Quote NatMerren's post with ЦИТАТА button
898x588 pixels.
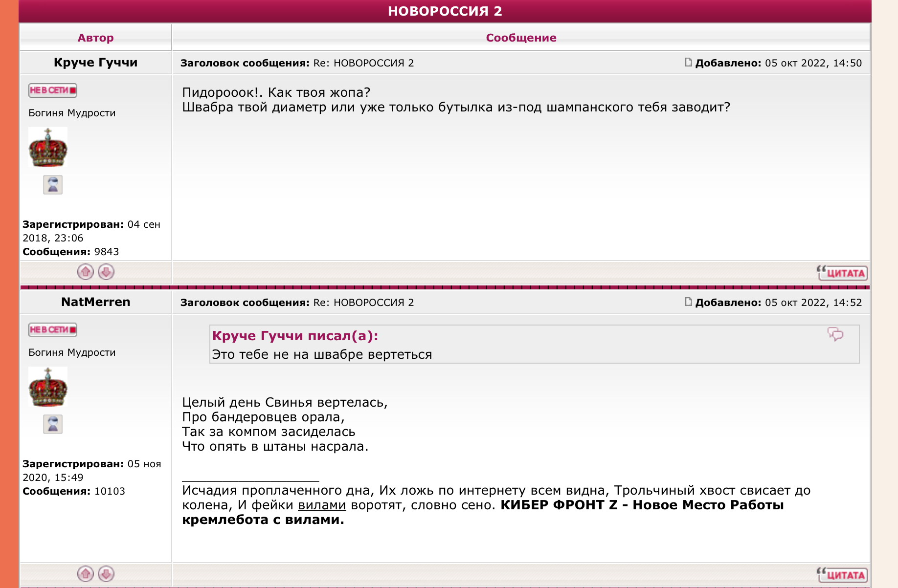(x=842, y=575)
